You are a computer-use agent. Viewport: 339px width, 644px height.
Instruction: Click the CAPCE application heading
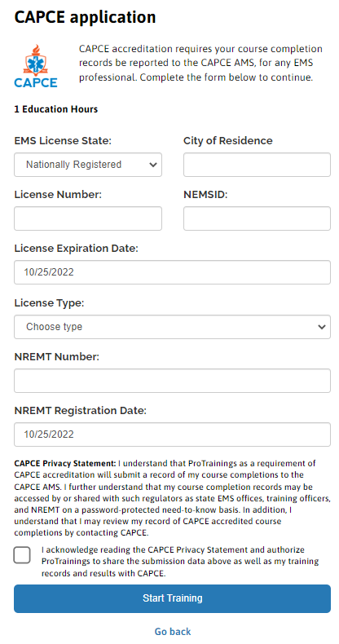click(x=85, y=17)
